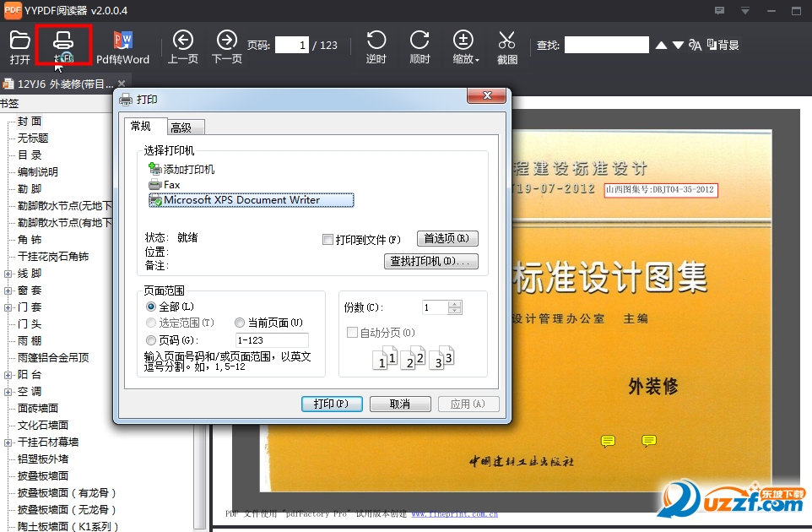Decrease copies with the 份数 down arrow

tap(455, 310)
